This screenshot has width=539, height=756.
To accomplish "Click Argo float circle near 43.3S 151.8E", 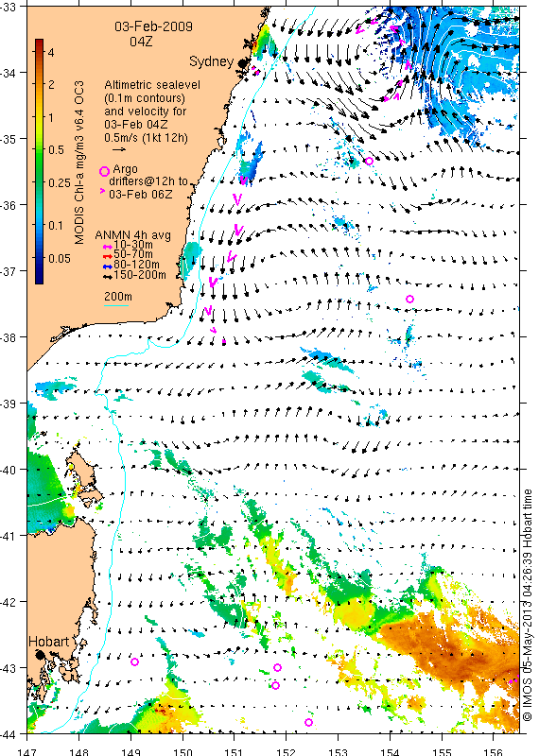I will [275, 686].
